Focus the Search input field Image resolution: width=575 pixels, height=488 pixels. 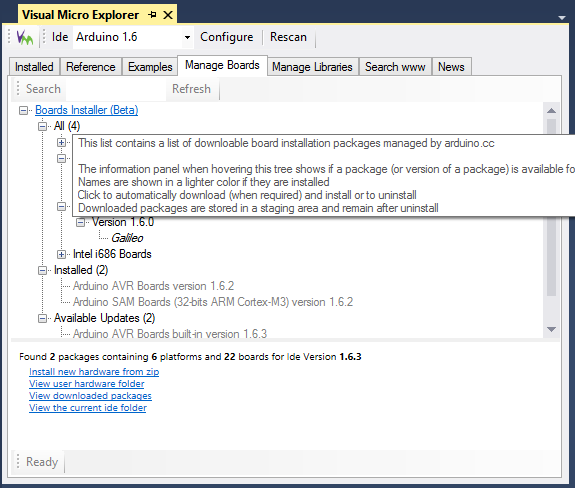(x=116, y=89)
